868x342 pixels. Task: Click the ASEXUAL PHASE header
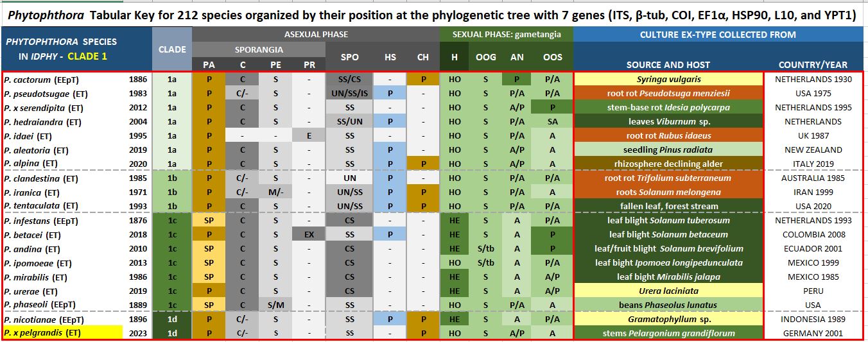(x=316, y=34)
